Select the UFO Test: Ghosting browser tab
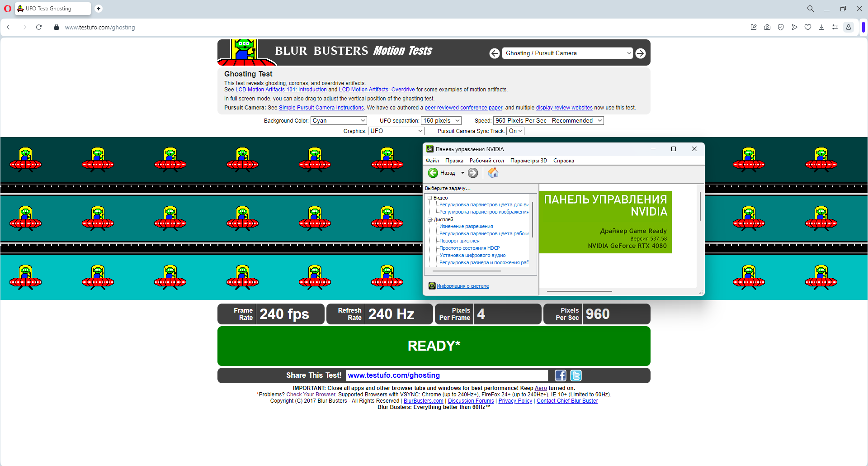This screenshot has height=466, width=868. [x=53, y=9]
